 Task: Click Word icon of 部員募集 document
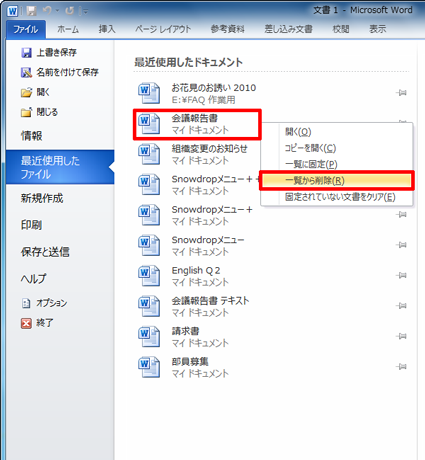click(x=149, y=367)
